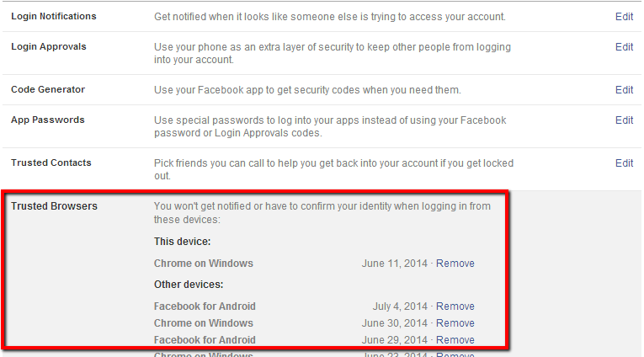The height and width of the screenshot is (357, 644).
Task: Open Edit for Login Approvals
Action: (624, 47)
